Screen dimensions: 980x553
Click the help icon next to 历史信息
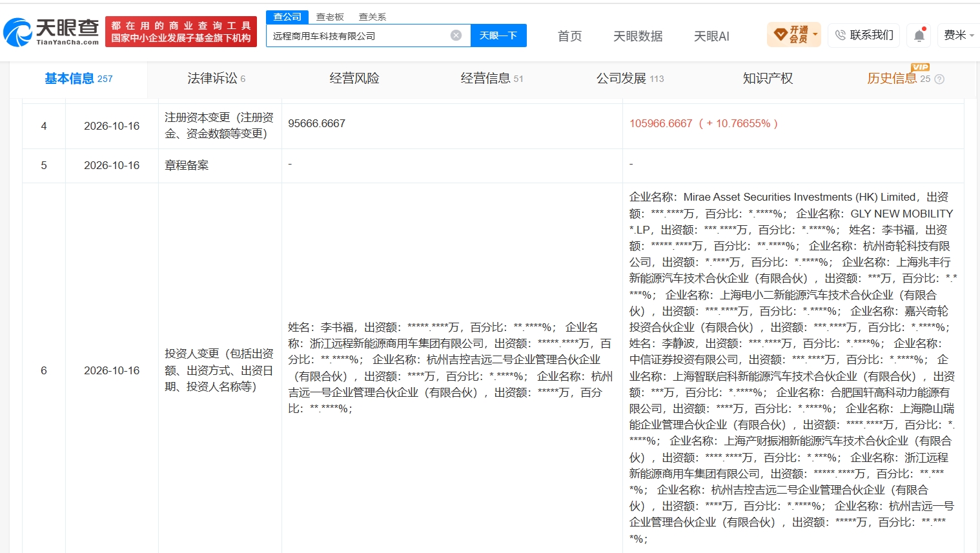939,79
